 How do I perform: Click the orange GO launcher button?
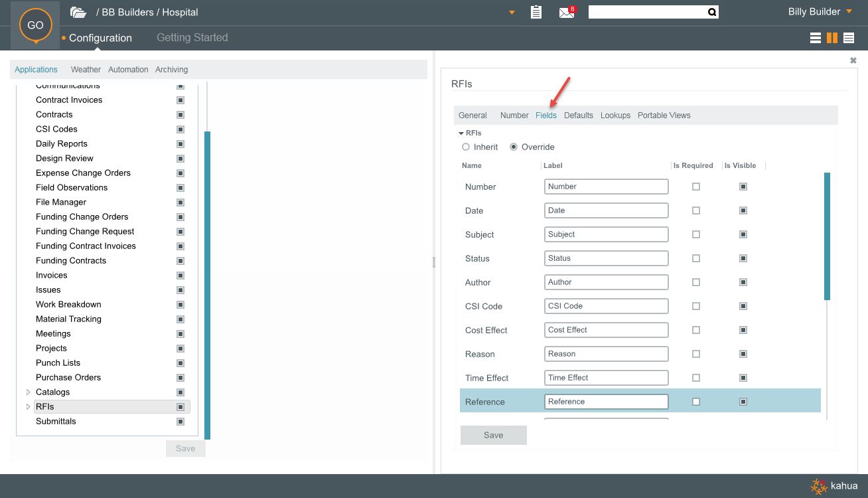pyautogui.click(x=35, y=25)
